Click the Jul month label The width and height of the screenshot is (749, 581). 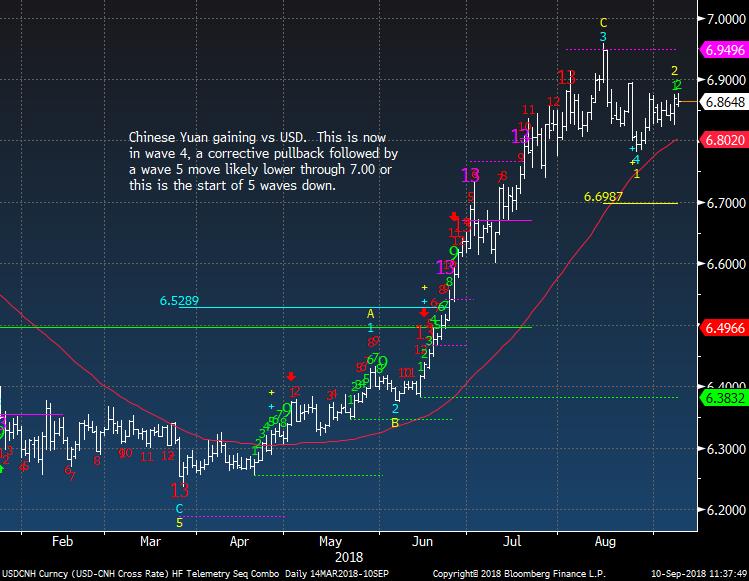tap(512, 541)
